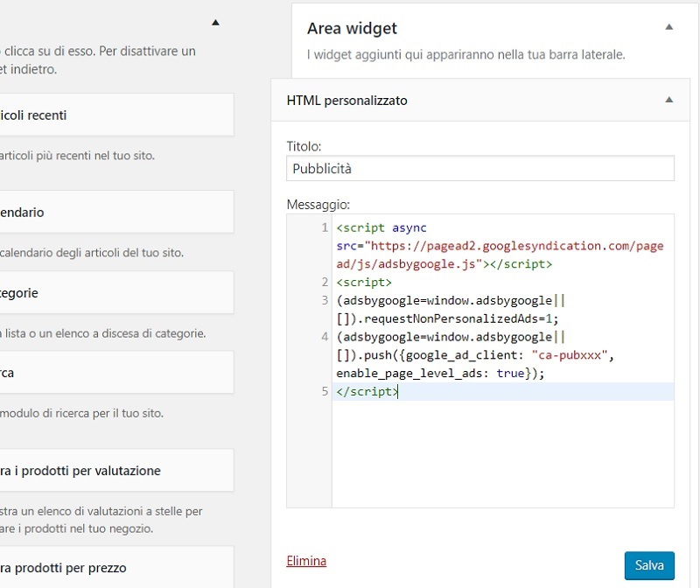
Task: Click the Elimina link
Action: click(306, 561)
